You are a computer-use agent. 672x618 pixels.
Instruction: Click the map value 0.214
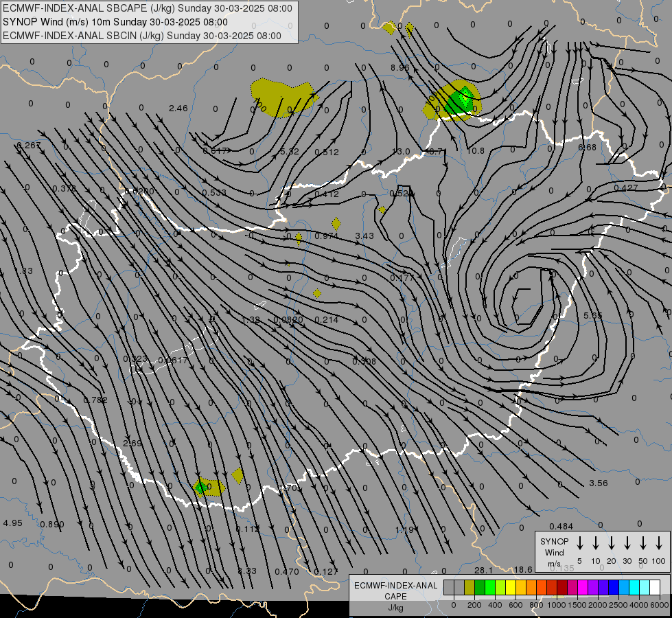327,319
